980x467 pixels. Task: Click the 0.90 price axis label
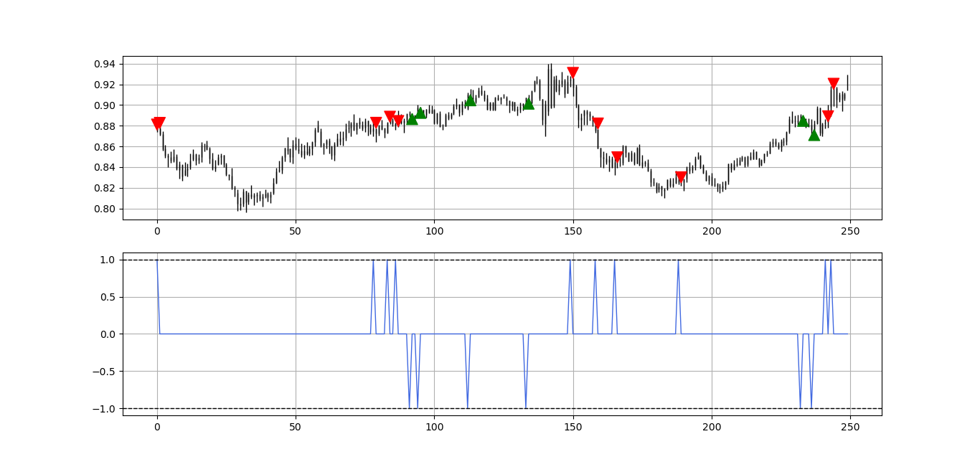coord(106,105)
